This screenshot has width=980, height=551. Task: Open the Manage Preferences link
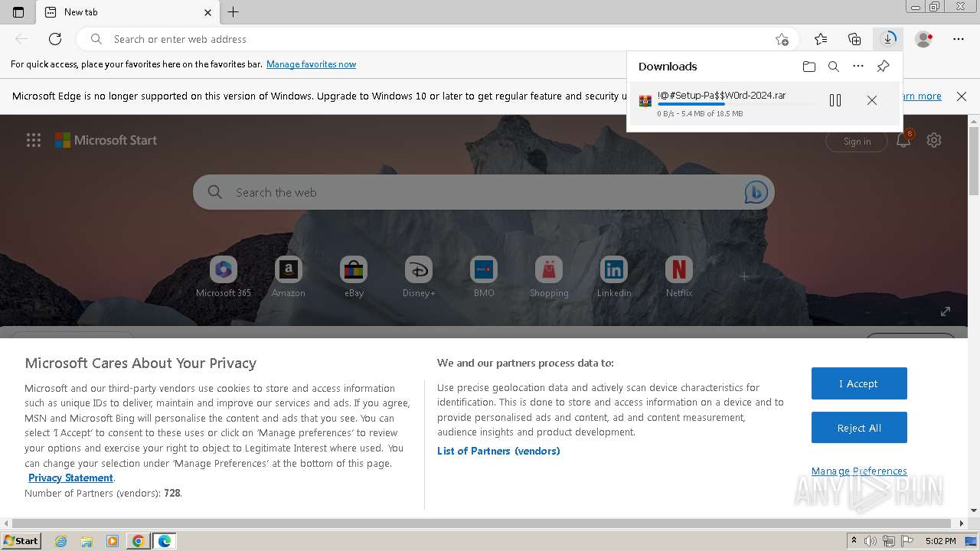click(859, 471)
